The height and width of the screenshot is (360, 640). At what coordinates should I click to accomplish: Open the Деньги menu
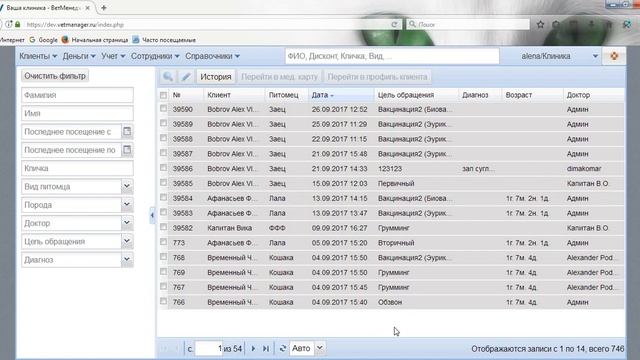[x=79, y=56]
